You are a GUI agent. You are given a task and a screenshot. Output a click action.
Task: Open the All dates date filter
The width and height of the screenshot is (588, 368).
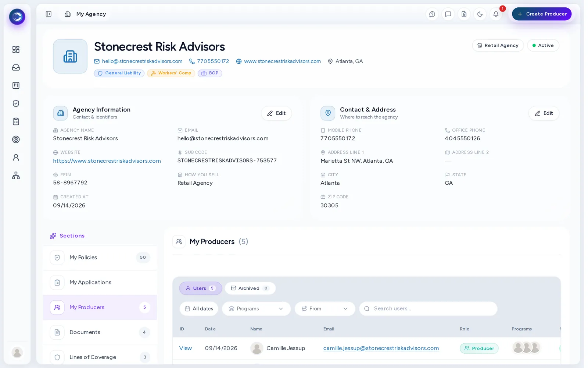pyautogui.click(x=199, y=309)
